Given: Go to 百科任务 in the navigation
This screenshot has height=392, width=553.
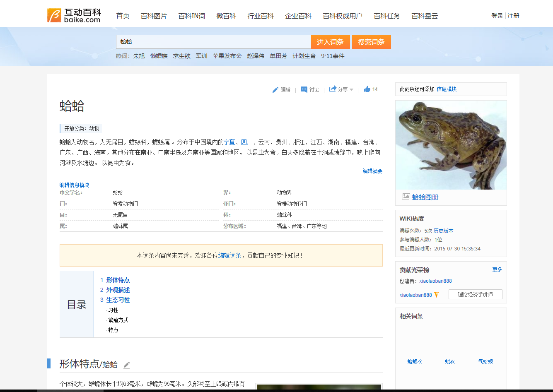Looking at the screenshot, I should [387, 16].
